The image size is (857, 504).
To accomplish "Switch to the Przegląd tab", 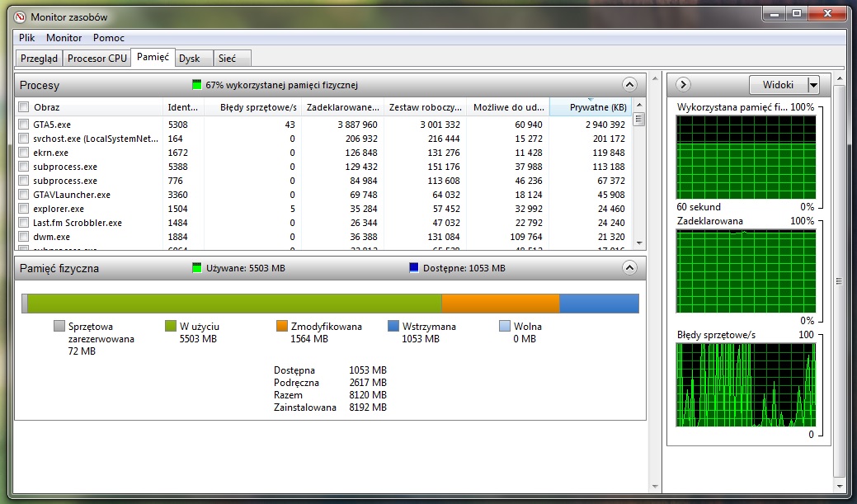I will (x=39, y=59).
